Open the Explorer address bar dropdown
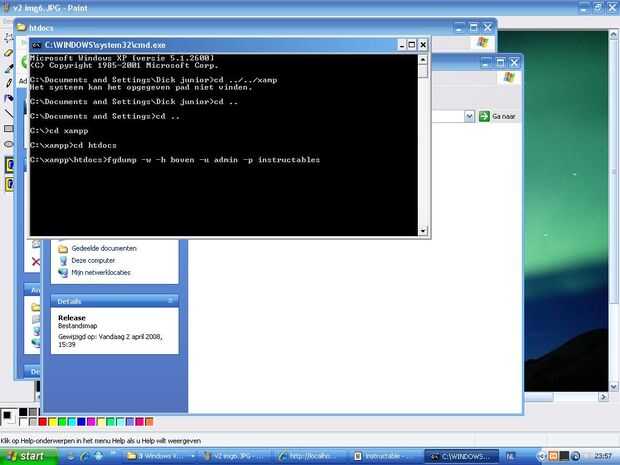 click(x=469, y=116)
